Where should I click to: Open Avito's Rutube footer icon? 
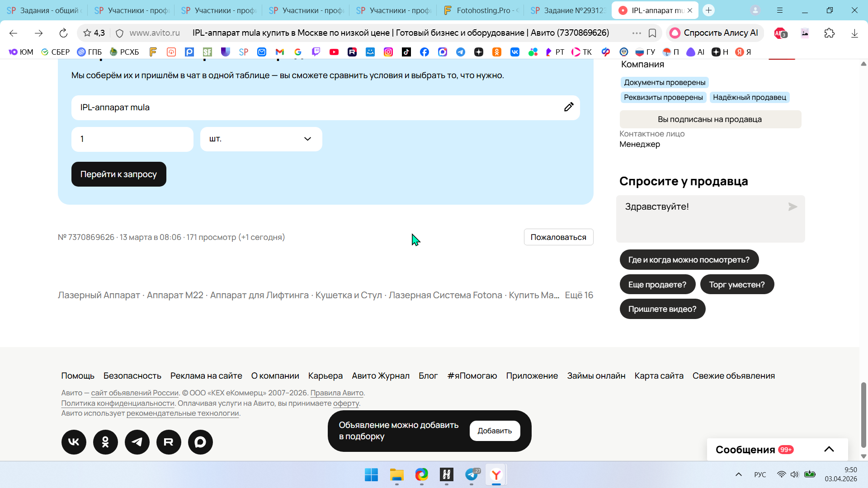point(169,442)
